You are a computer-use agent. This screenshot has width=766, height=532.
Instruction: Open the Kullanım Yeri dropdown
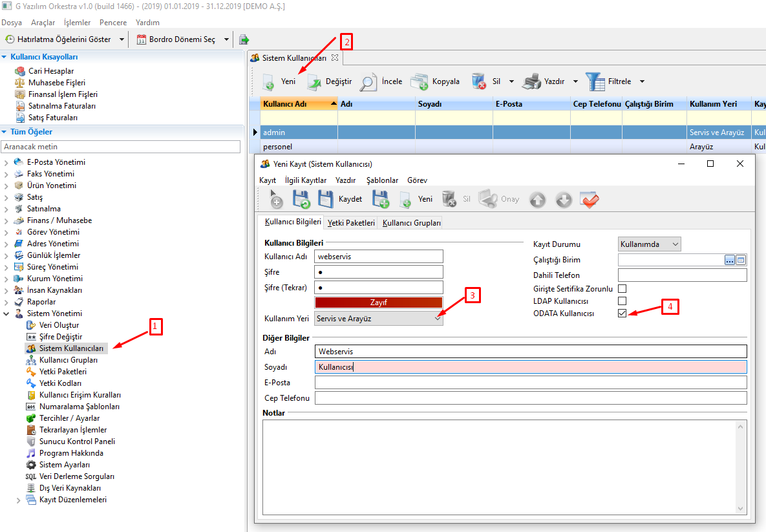click(379, 318)
